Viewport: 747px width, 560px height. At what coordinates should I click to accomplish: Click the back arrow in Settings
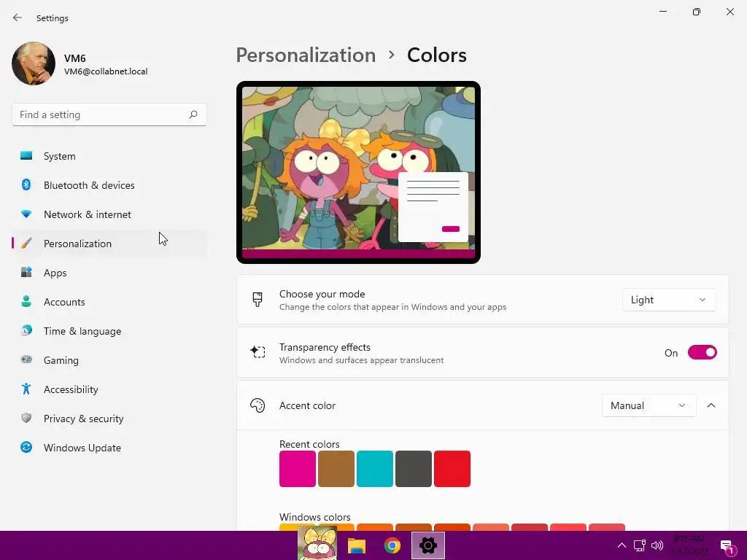(x=18, y=17)
